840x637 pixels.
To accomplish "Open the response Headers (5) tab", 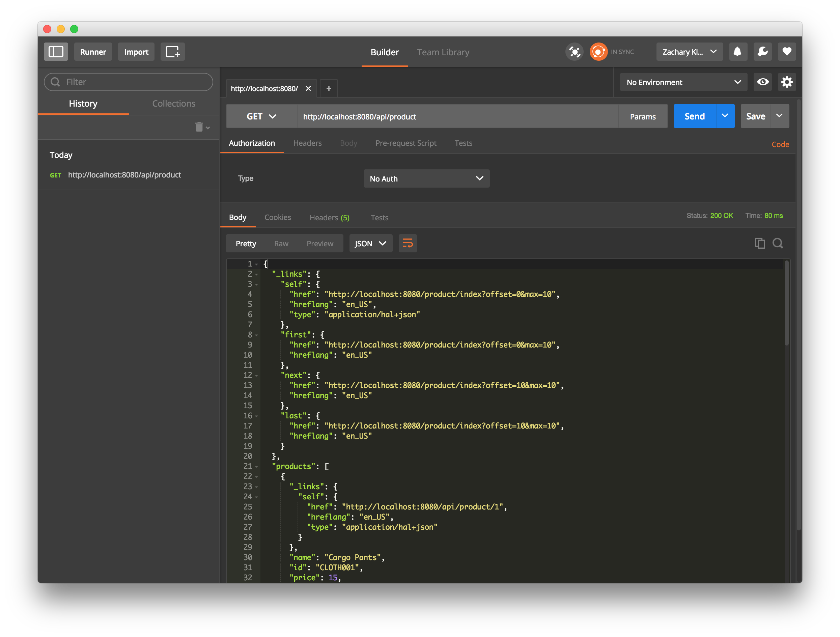I will pos(329,217).
